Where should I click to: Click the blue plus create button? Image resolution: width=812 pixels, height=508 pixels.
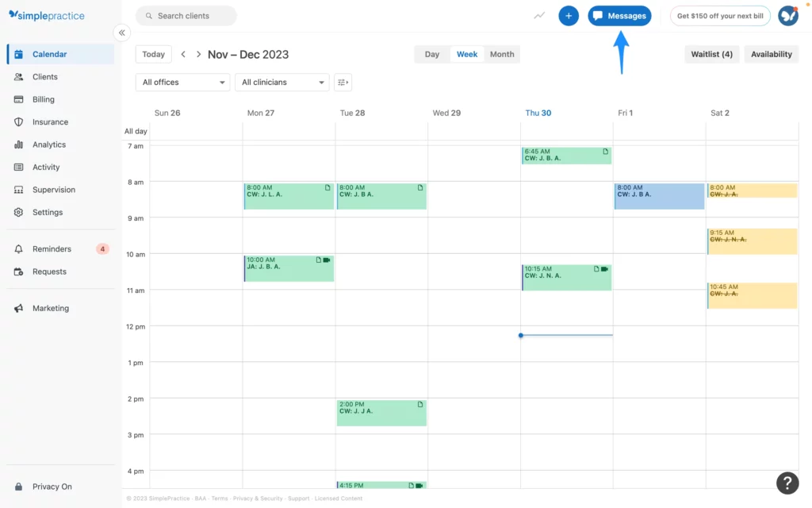click(568, 16)
